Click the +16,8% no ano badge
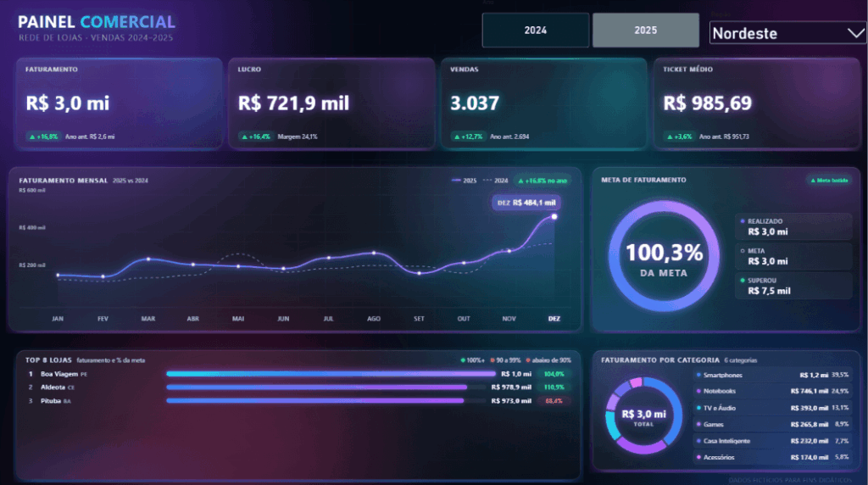Screen dimensions: 868x485 [542, 181]
